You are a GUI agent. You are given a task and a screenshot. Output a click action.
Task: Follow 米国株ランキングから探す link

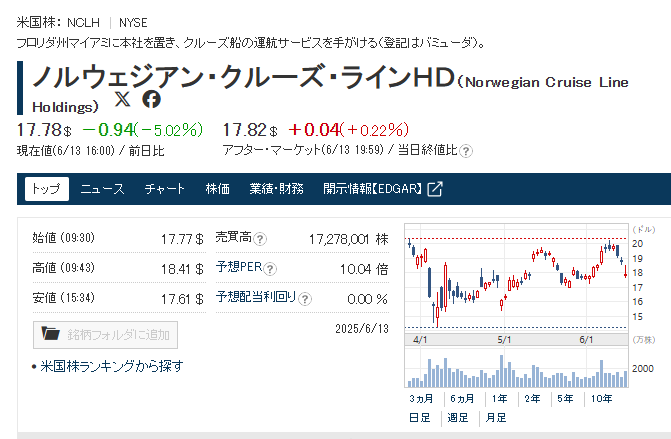point(112,366)
